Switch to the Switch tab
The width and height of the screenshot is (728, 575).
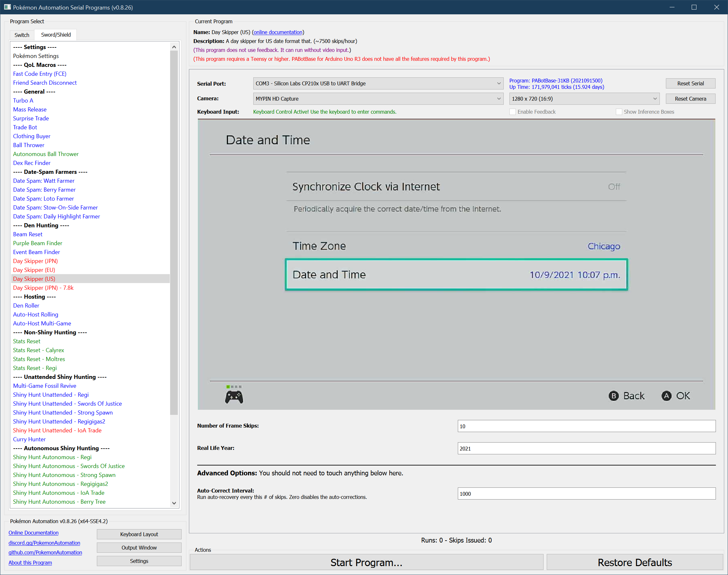[x=22, y=35]
